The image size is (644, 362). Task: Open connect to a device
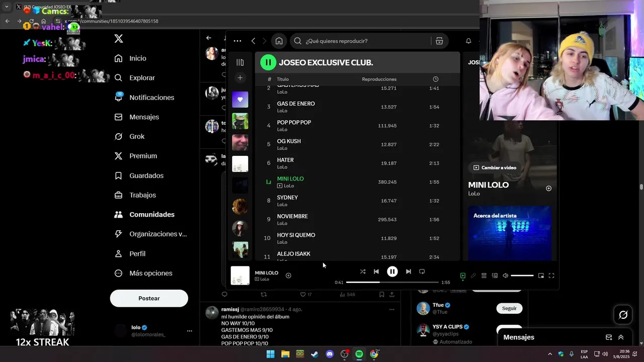point(495,276)
